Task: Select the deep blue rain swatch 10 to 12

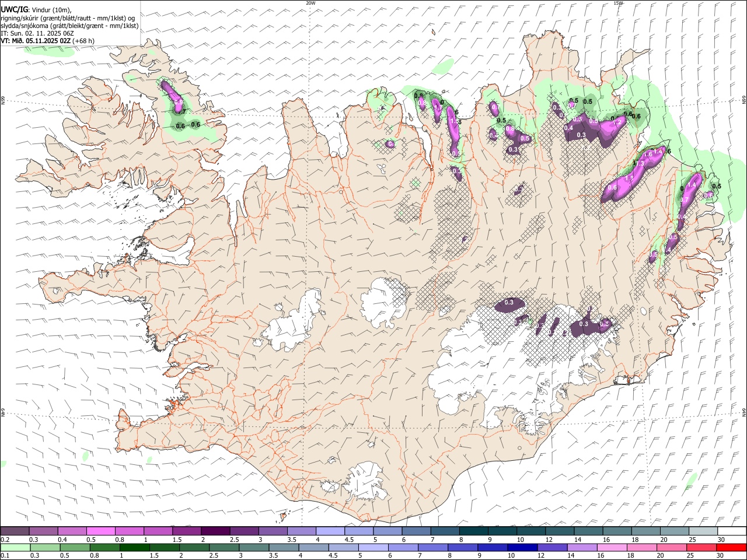Action: [523, 547]
